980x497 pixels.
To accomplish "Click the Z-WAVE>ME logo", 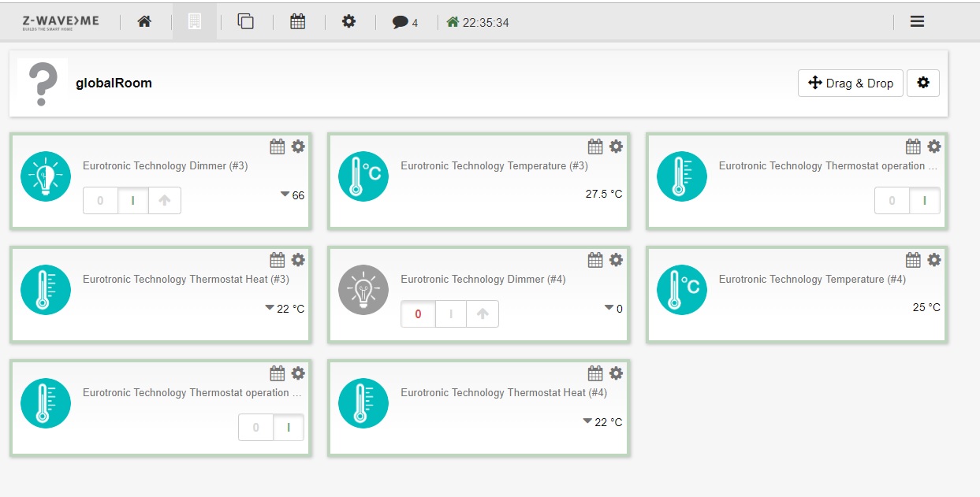I will [61, 22].
